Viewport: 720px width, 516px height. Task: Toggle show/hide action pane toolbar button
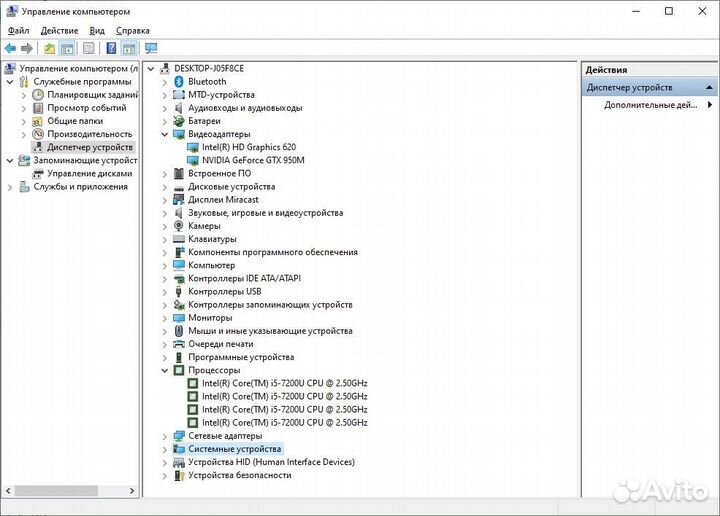pos(129,48)
